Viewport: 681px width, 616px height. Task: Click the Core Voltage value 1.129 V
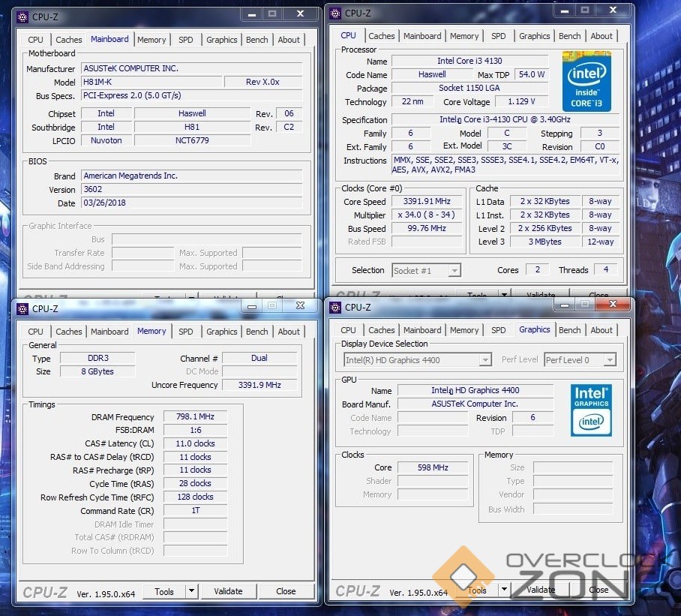tap(521, 101)
